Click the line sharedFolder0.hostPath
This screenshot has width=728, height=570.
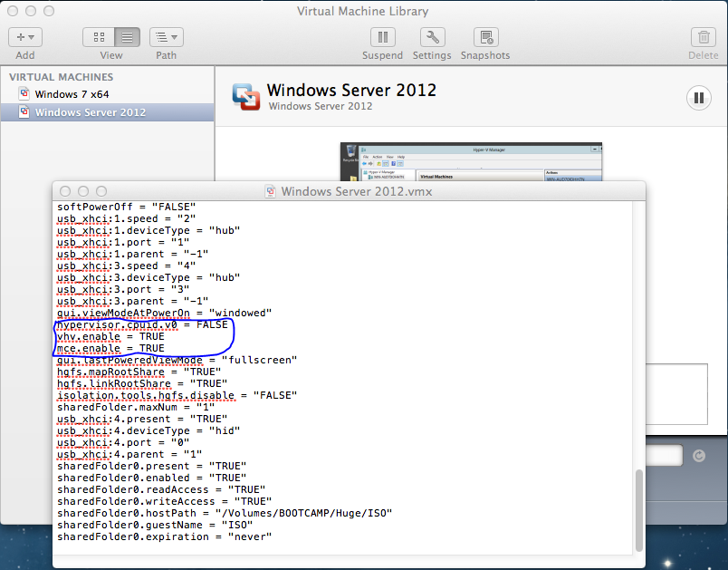pyautogui.click(x=225, y=513)
